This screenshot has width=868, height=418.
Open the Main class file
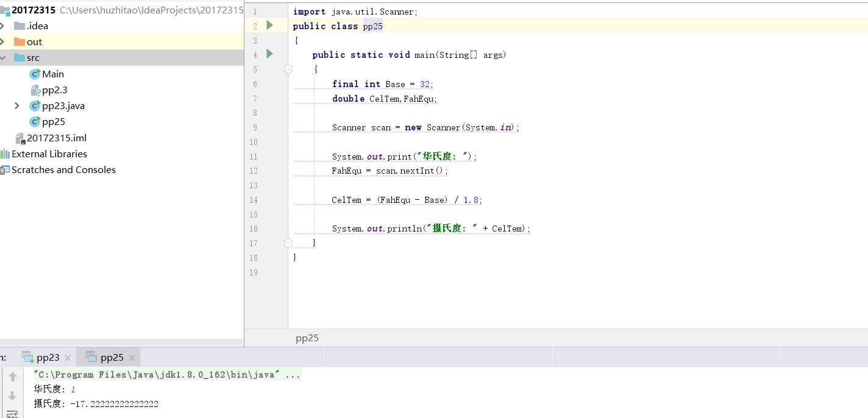53,74
